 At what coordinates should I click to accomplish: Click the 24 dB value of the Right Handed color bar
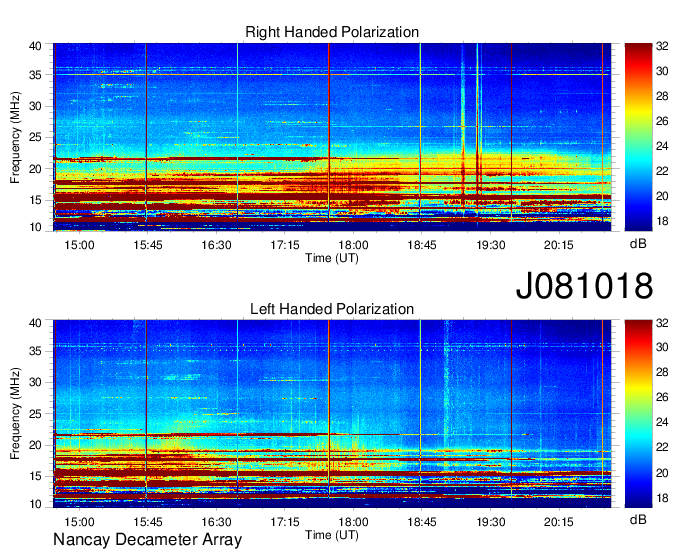point(662,146)
